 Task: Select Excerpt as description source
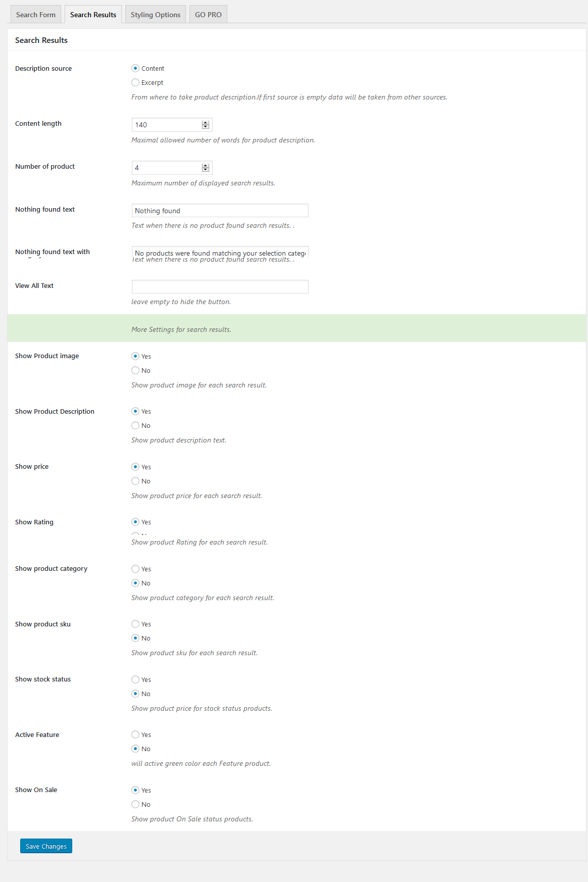135,82
